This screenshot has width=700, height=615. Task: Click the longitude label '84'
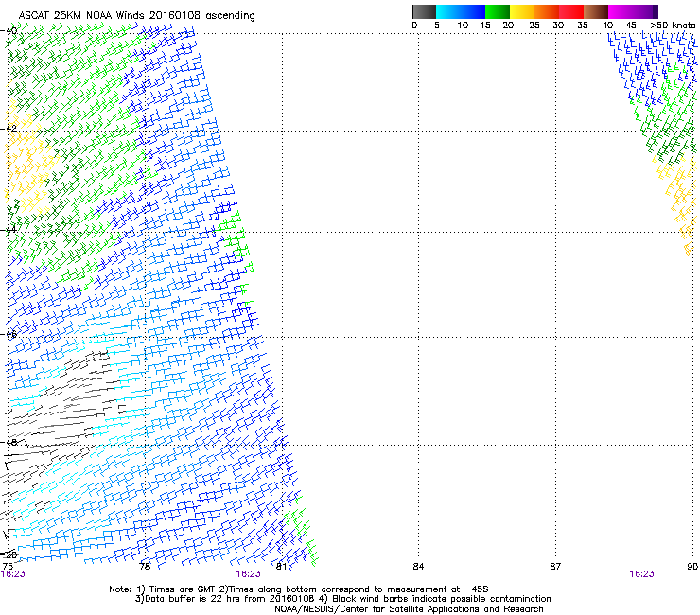coord(418,567)
